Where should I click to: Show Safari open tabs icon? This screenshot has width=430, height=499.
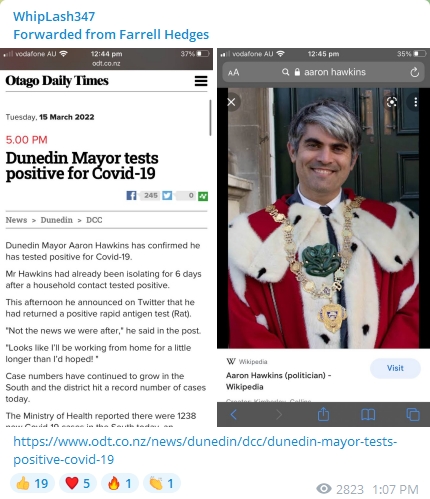pyautogui.click(x=413, y=415)
